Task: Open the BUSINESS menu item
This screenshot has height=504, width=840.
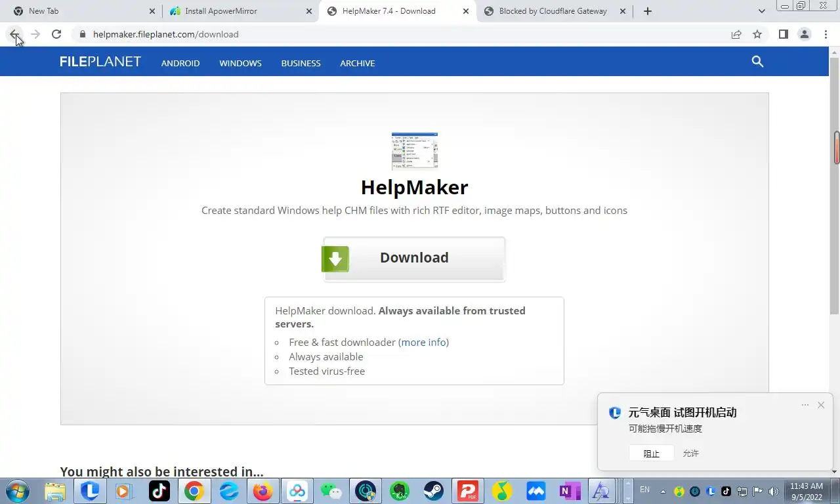Action: coord(301,63)
